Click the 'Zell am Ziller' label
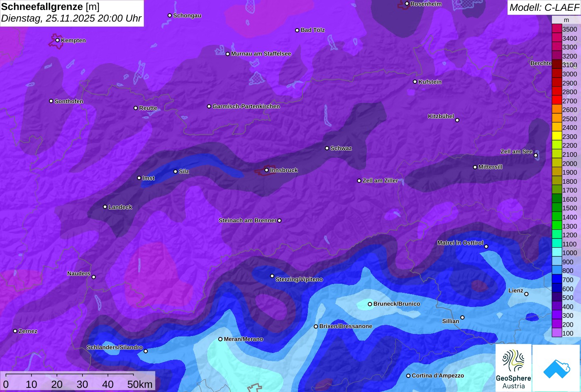Screen dimensions: 581x392 tap(380, 181)
